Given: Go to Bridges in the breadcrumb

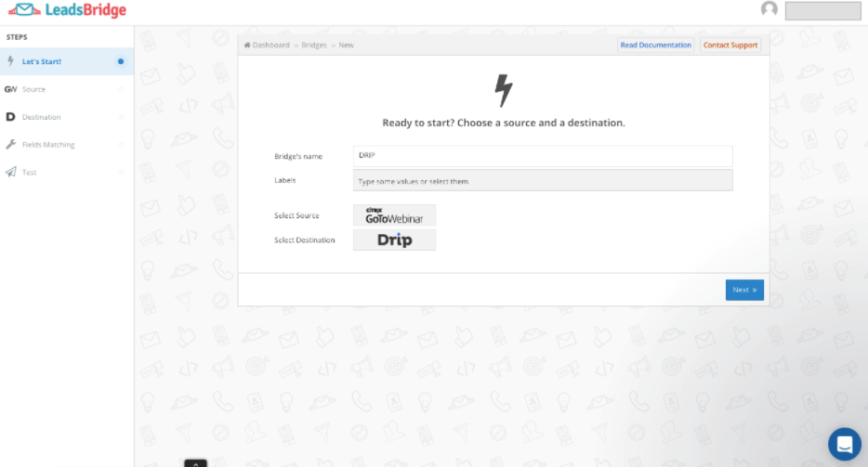Looking at the screenshot, I should coord(313,45).
